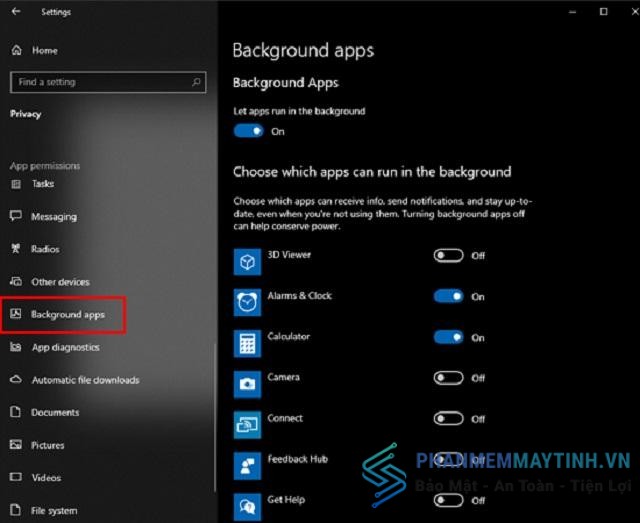Select the App diagnostics icon
Screen dimensions: 640x523
16,347
